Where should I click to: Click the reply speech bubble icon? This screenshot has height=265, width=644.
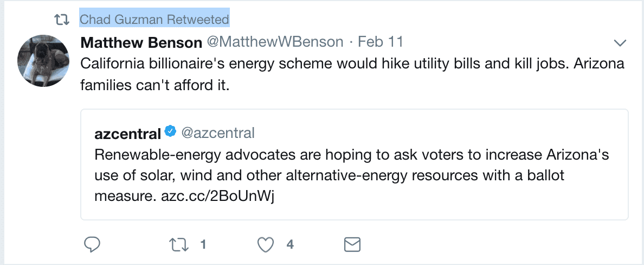[92, 244]
